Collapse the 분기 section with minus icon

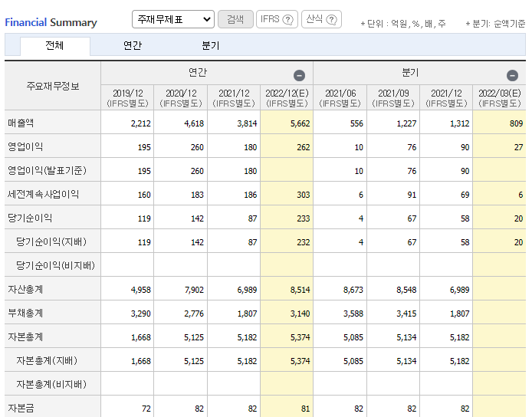coord(512,75)
